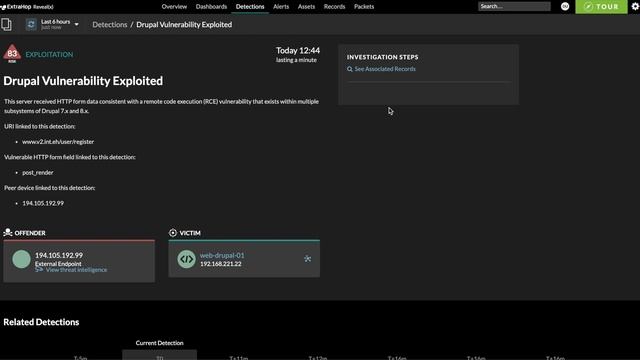Screen dimensions: 640x360
Task: Open the user account icon
Action: pyautogui.click(x=565, y=6)
